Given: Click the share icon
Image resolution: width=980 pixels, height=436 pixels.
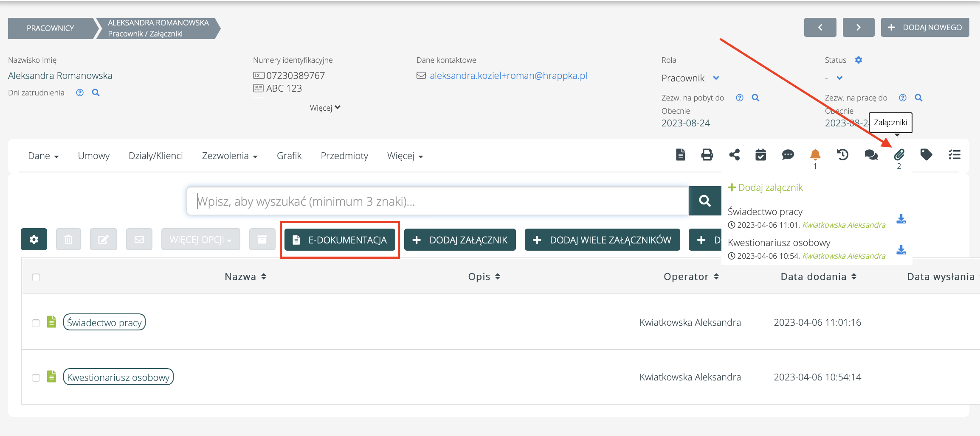Looking at the screenshot, I should (734, 155).
